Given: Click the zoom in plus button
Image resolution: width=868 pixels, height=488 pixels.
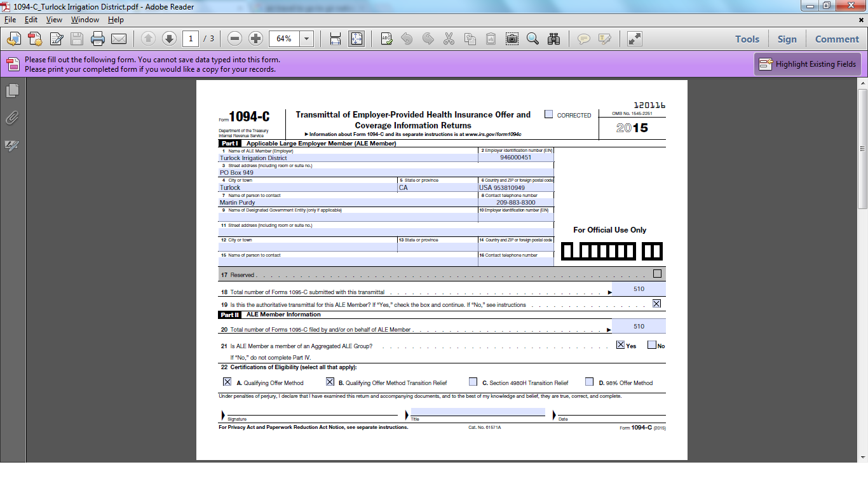Looking at the screenshot, I should tap(255, 39).
